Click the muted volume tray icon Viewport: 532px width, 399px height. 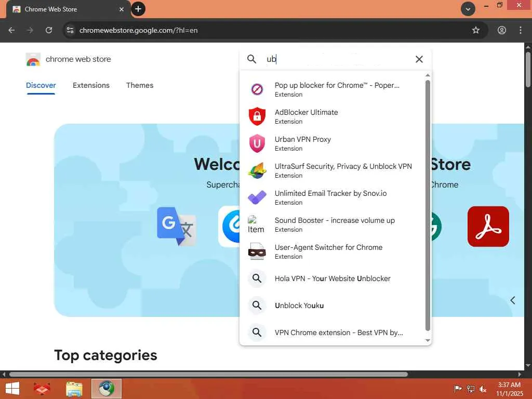tap(483, 389)
